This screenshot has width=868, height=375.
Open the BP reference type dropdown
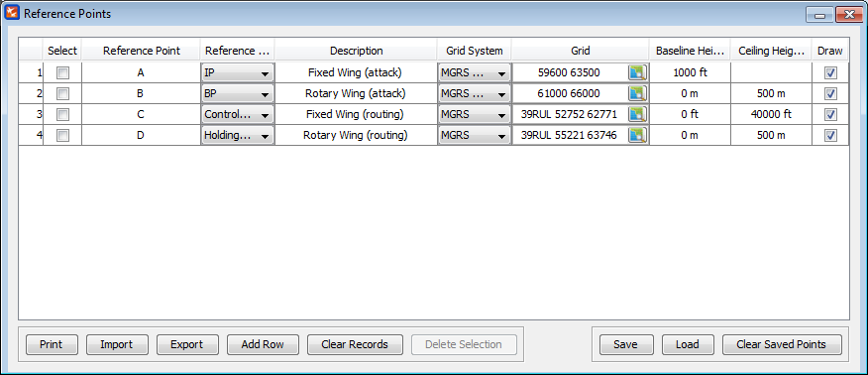(238, 93)
